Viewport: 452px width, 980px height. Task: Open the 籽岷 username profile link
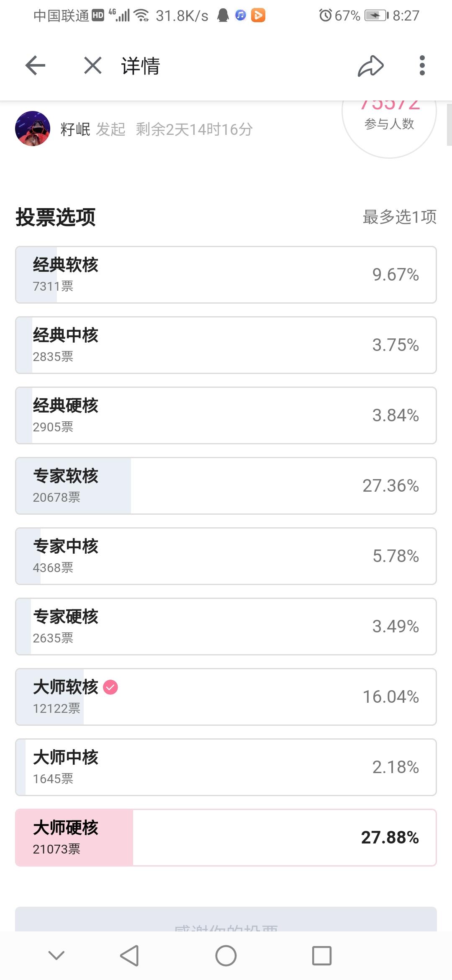(x=75, y=129)
